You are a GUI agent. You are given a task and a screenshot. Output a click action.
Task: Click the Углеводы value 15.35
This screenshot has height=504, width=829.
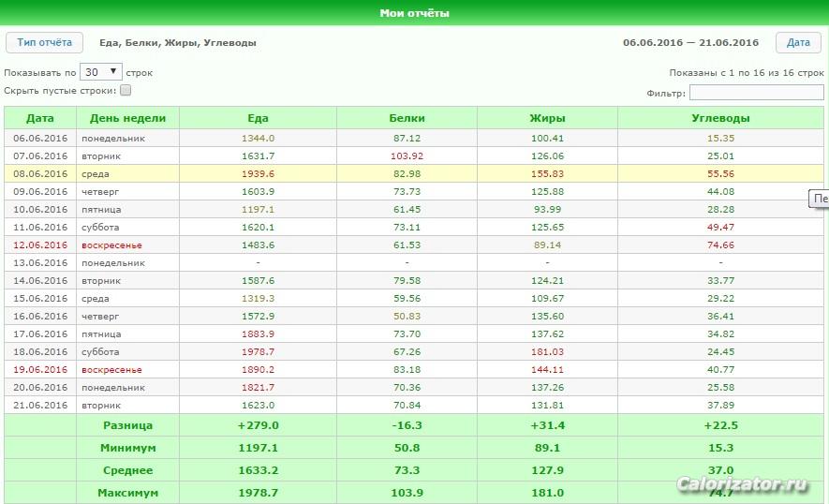click(x=720, y=138)
